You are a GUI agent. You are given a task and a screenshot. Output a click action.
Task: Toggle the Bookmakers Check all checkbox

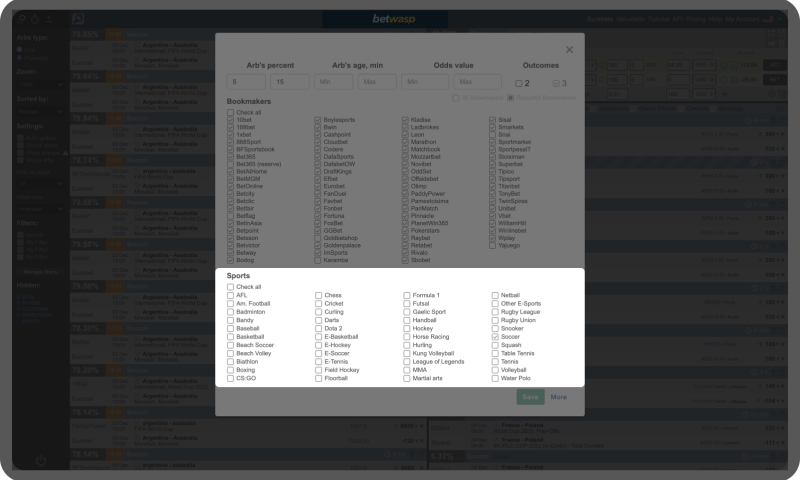click(230, 112)
